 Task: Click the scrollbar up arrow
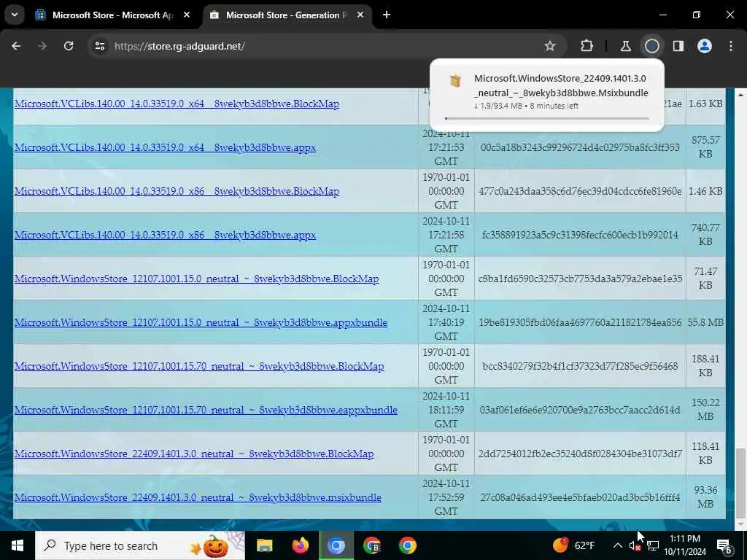tap(740, 95)
